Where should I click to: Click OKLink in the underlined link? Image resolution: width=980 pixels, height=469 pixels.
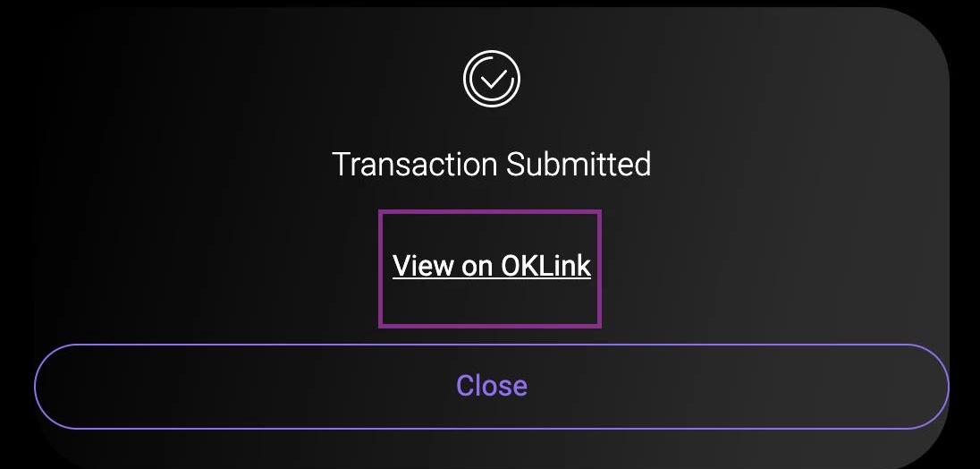tap(545, 266)
